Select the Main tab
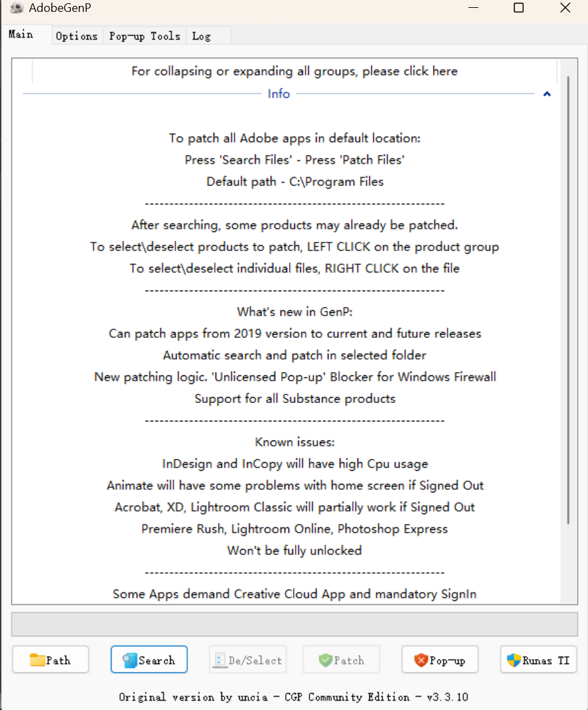The width and height of the screenshot is (588, 710). 21,34
